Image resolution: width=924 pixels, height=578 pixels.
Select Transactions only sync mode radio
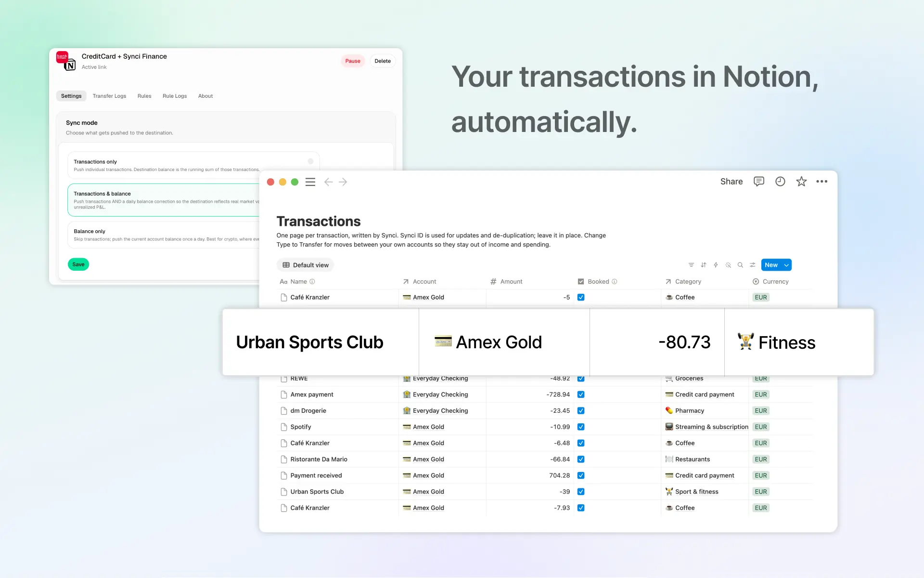point(310,161)
